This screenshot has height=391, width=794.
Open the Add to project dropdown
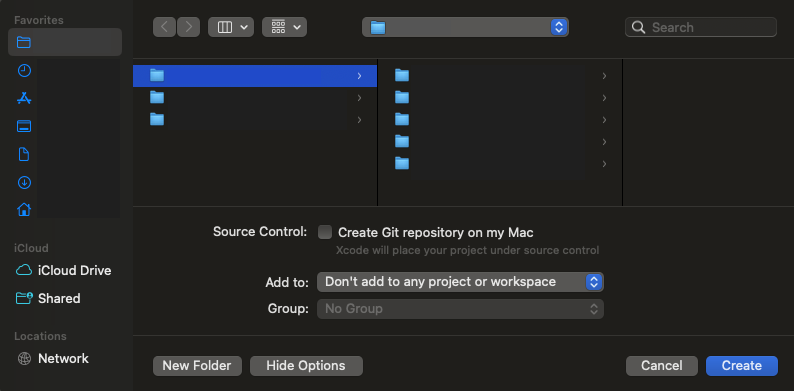[460, 282]
